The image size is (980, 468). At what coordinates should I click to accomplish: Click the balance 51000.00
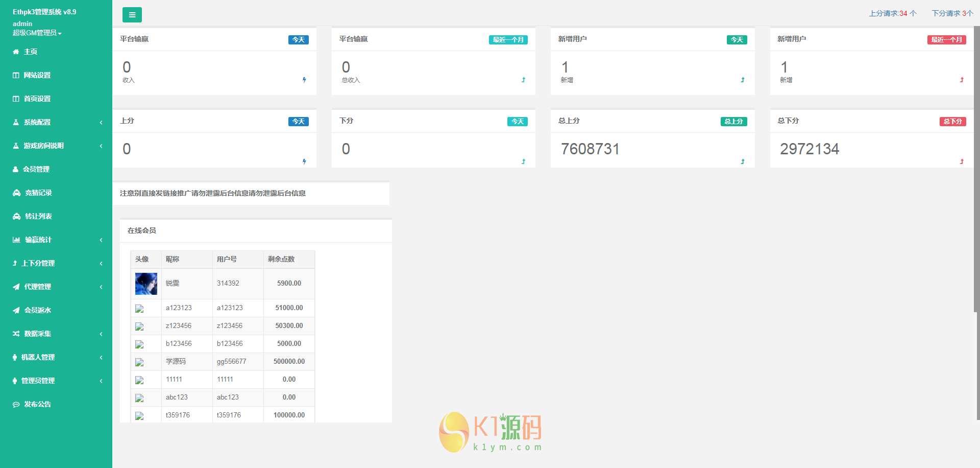(289, 308)
